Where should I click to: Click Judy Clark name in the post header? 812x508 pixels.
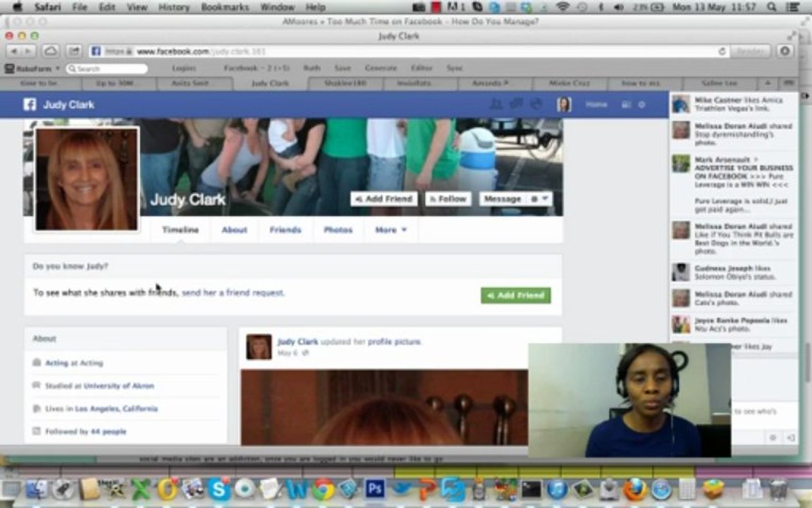tap(297, 341)
